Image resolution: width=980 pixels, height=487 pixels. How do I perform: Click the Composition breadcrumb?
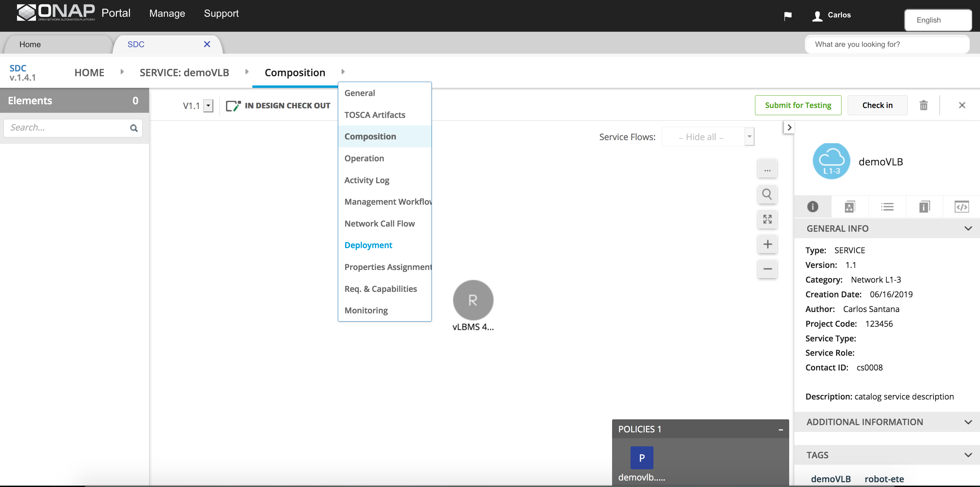pos(295,72)
